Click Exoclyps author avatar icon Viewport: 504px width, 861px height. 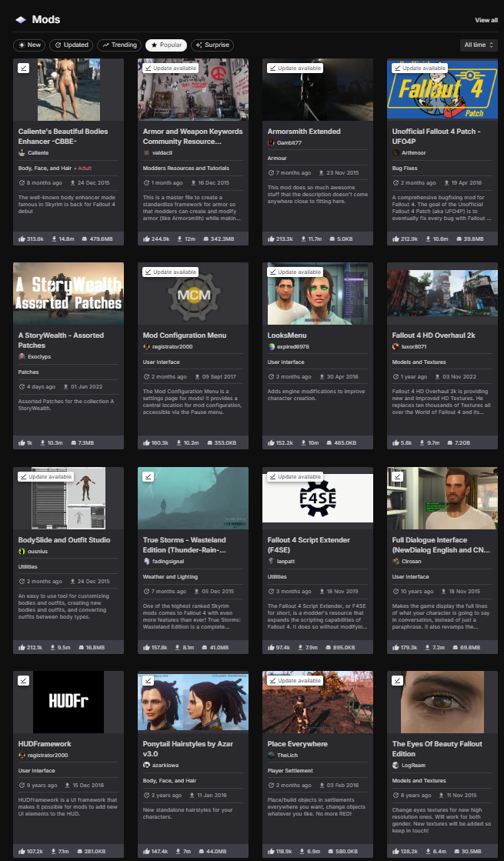coord(22,356)
